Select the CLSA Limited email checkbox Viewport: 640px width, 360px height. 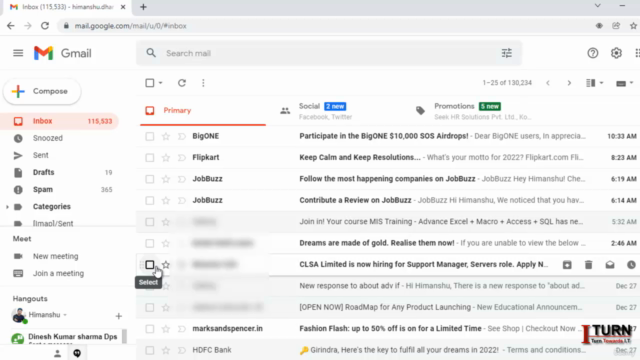[x=150, y=264]
